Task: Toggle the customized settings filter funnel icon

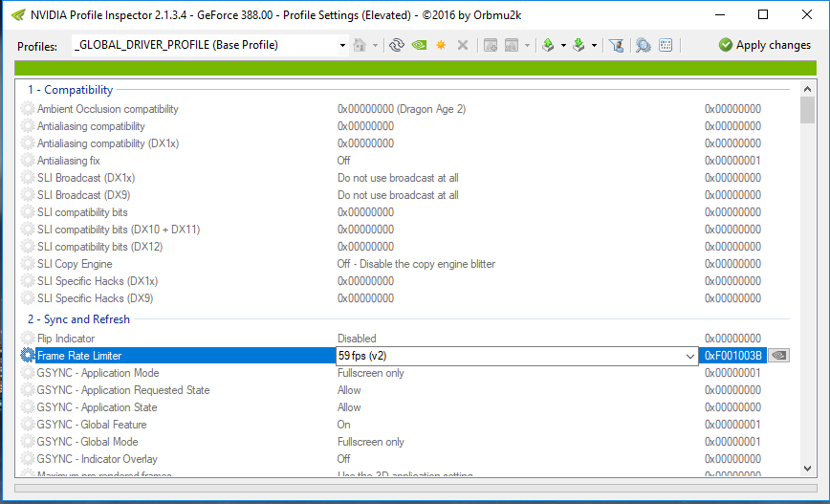Action: tap(616, 46)
